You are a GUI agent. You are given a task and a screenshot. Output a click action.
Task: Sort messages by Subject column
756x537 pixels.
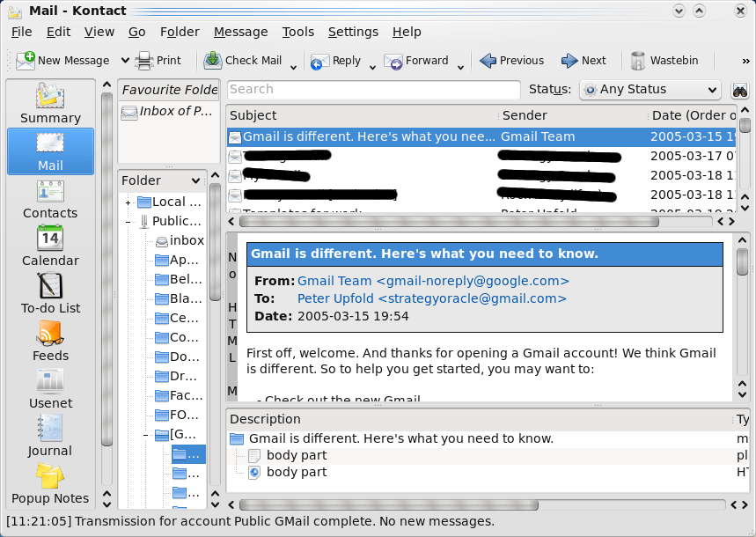point(363,116)
